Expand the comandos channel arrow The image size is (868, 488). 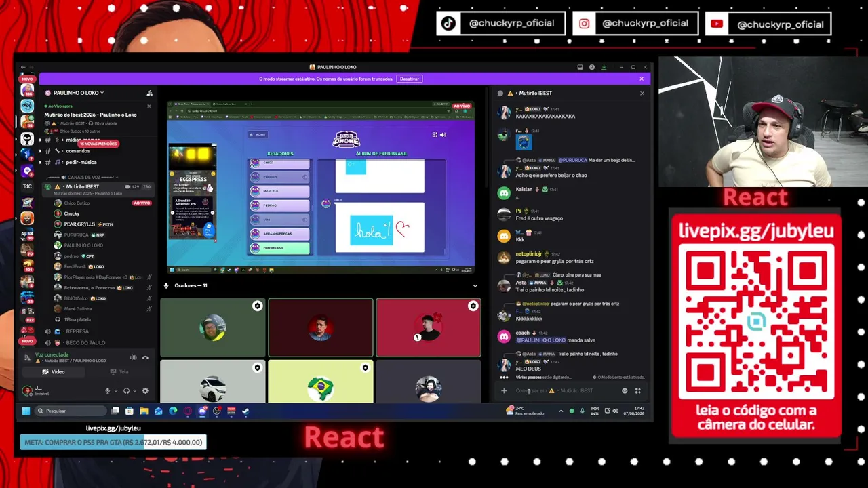[40, 151]
